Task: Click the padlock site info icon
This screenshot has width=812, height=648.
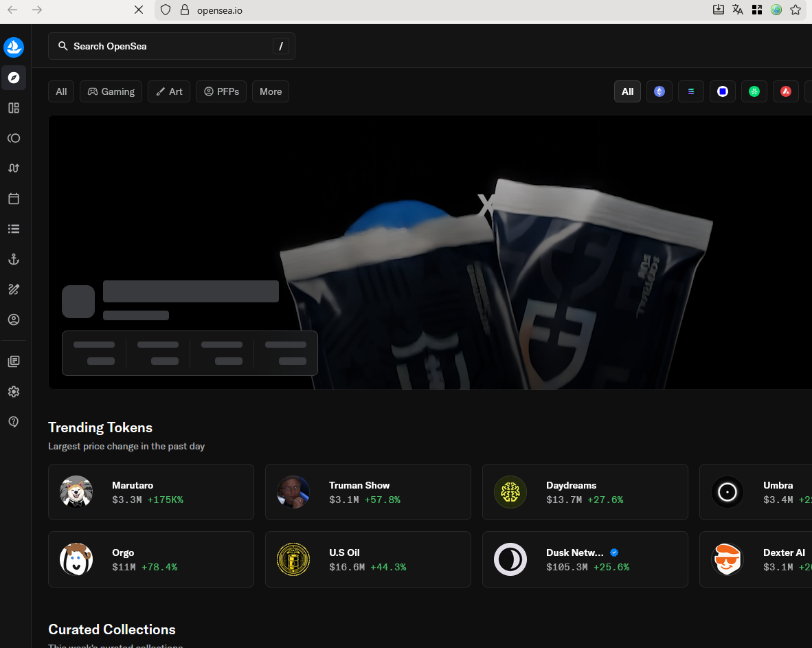Action: (184, 10)
